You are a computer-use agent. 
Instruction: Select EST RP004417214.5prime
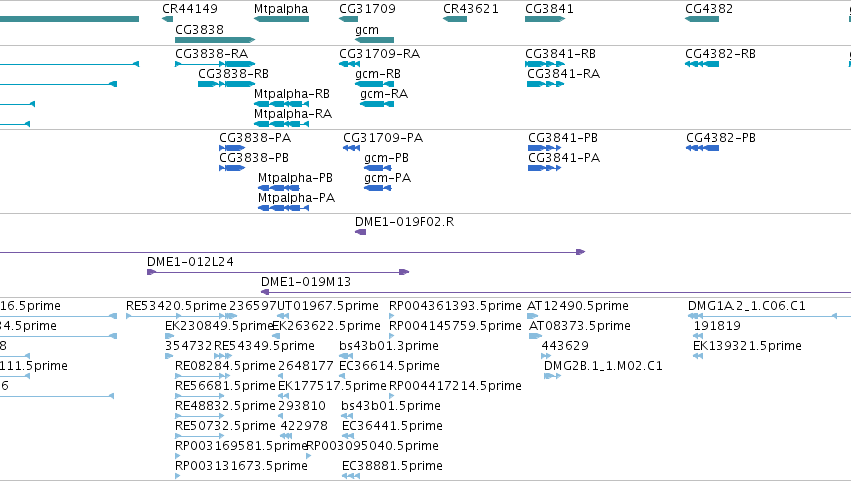455,387
